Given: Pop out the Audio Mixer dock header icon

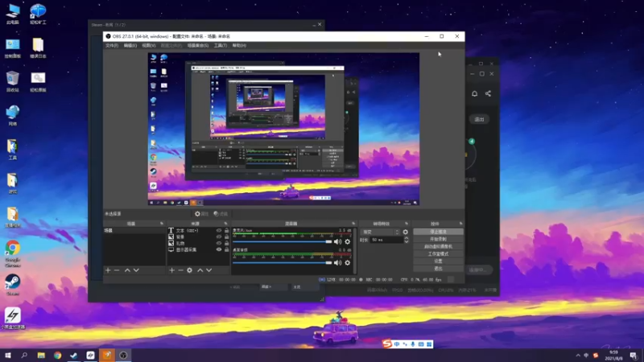Looking at the screenshot, I should tap(353, 224).
